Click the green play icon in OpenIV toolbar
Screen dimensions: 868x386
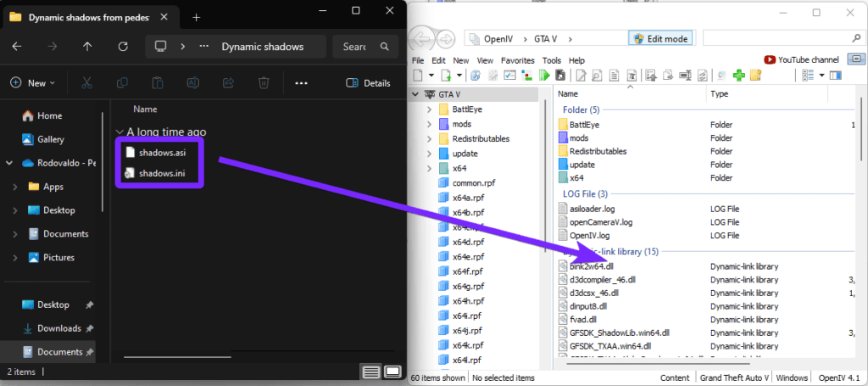click(544, 75)
